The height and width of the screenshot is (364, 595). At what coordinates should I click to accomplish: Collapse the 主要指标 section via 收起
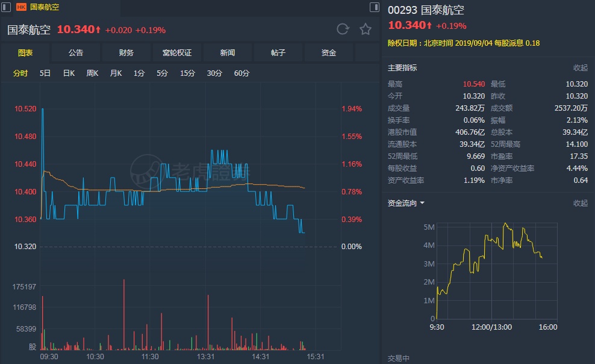pos(580,68)
